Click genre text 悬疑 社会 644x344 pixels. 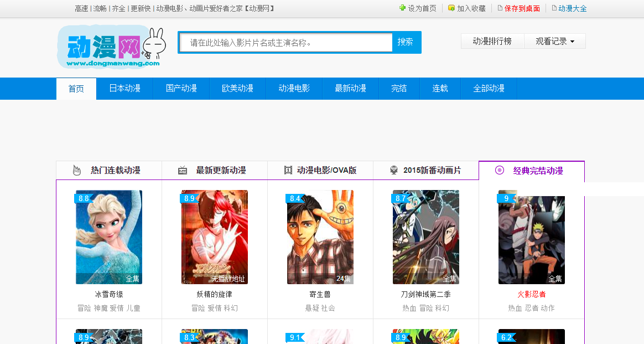320,308
